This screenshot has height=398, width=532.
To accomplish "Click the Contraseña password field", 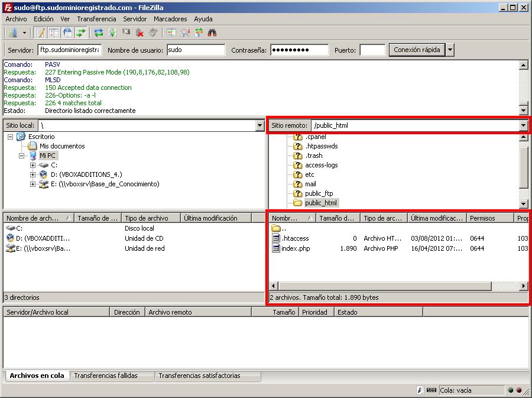I will [x=299, y=50].
